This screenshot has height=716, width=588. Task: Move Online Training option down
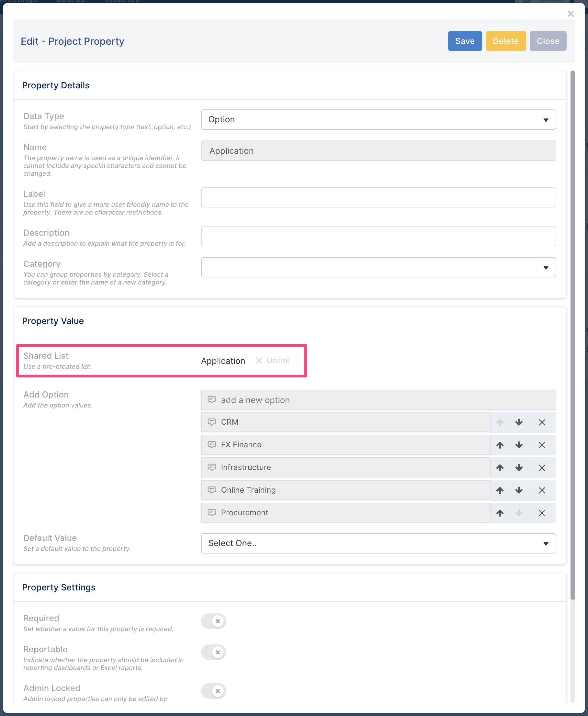[519, 490]
